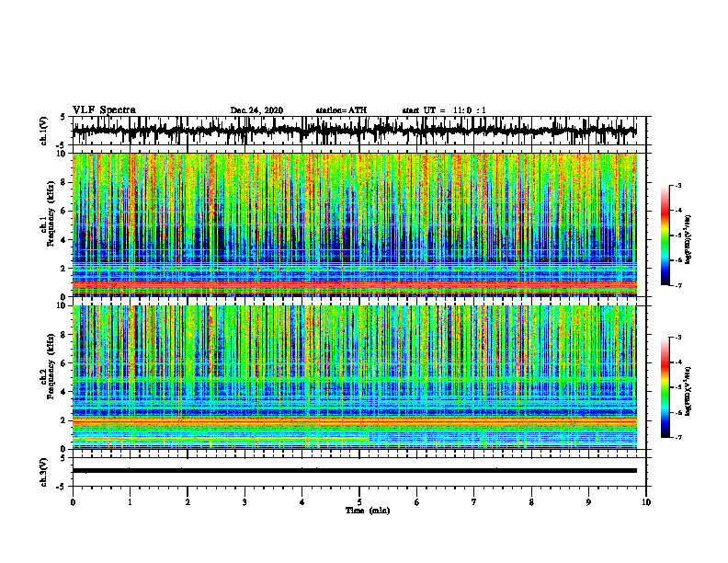Click time axis tick label "0"

(73, 502)
